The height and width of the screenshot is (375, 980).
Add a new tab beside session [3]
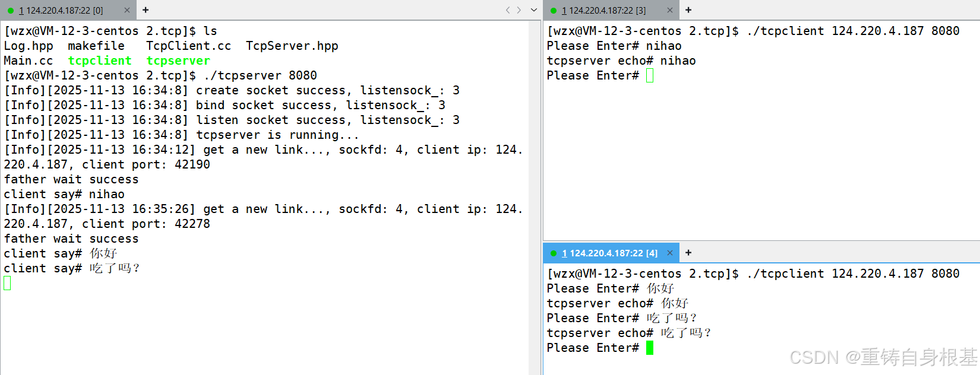click(x=688, y=10)
